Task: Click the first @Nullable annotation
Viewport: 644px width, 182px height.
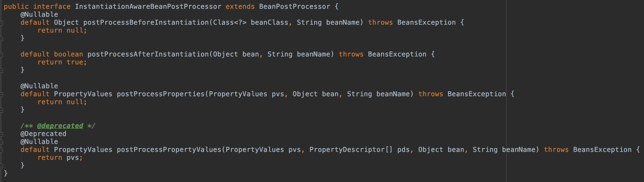Action: click(x=39, y=14)
